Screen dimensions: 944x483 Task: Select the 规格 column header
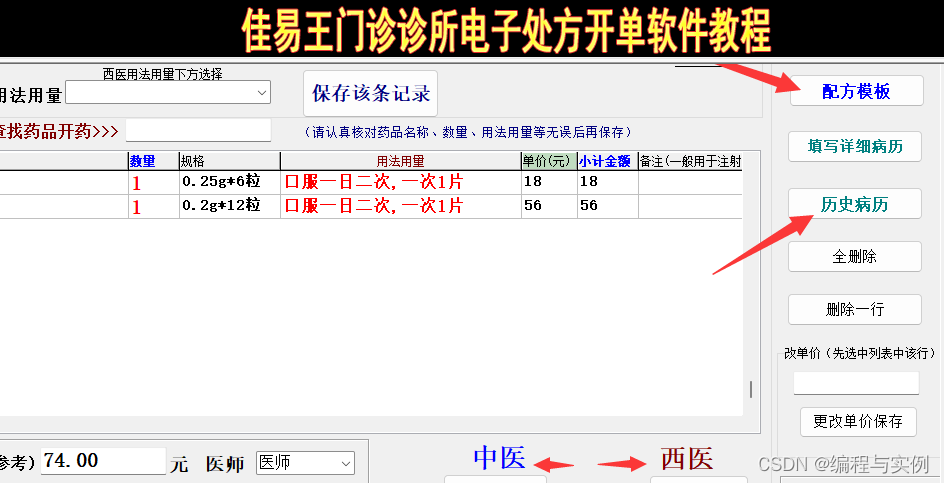point(229,161)
